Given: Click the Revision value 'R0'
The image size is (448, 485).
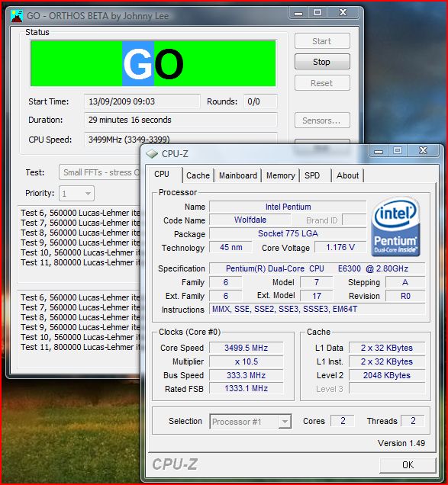Looking at the screenshot, I should 405,296.
